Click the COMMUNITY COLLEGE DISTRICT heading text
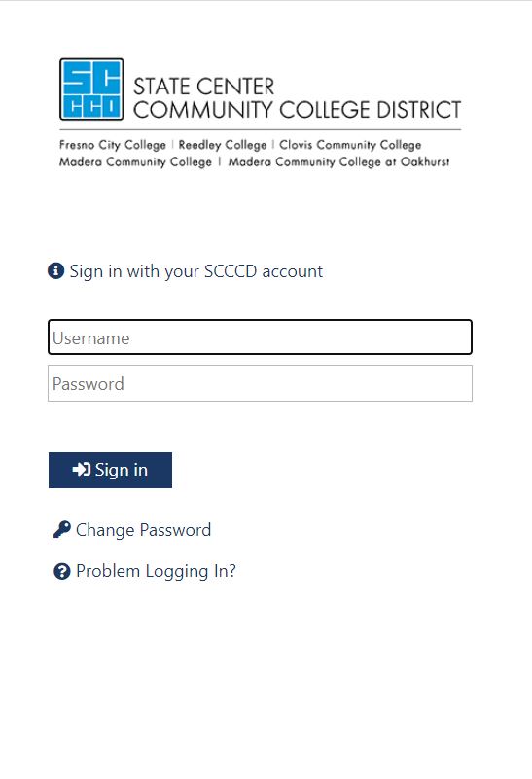Viewport: 532px width, 779px height. [x=297, y=110]
